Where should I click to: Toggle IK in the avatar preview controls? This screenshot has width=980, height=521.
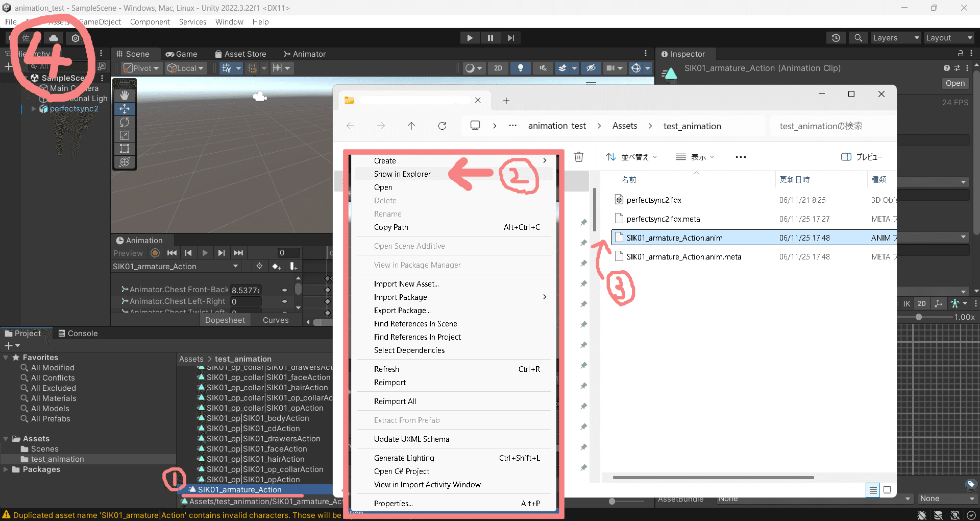(907, 303)
